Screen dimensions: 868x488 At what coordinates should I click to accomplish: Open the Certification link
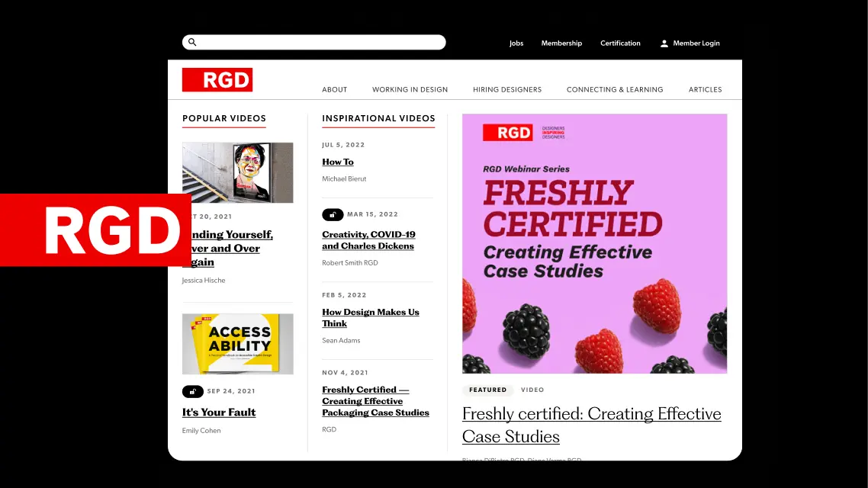(x=620, y=43)
